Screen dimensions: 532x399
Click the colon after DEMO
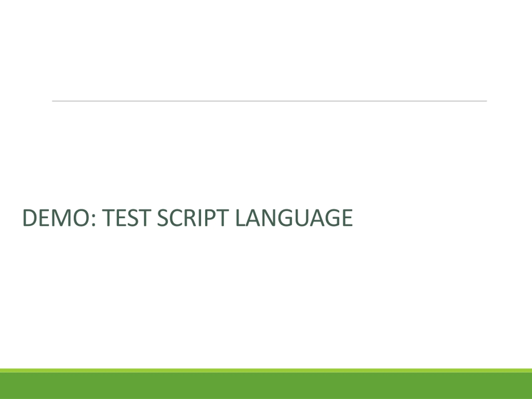coord(94,220)
